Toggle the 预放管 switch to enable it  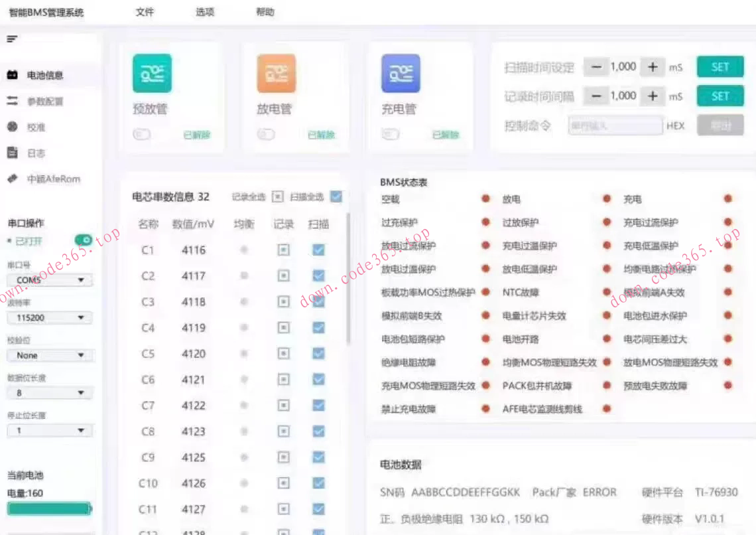click(x=143, y=134)
